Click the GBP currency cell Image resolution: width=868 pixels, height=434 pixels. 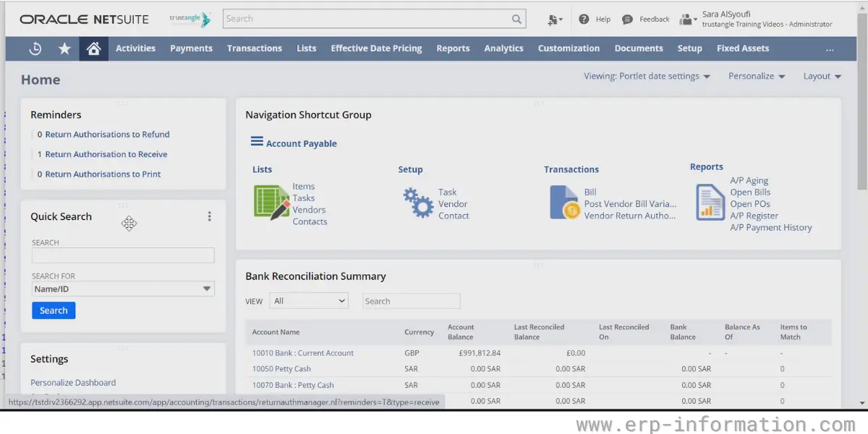(x=412, y=353)
